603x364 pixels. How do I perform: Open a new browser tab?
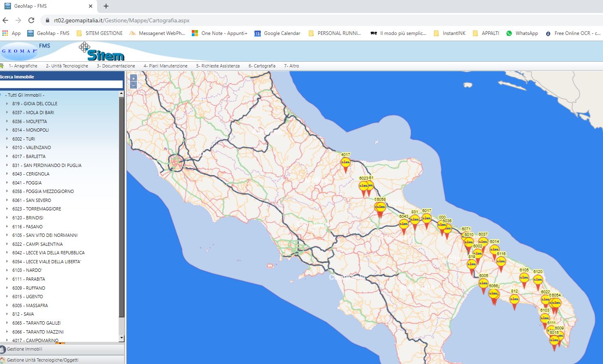point(106,6)
